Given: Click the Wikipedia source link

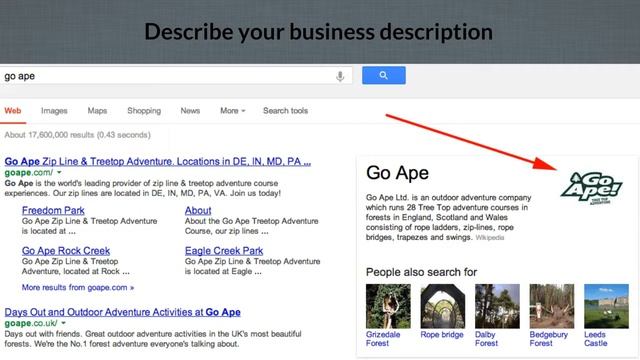Looking at the screenshot, I should pos(490,238).
